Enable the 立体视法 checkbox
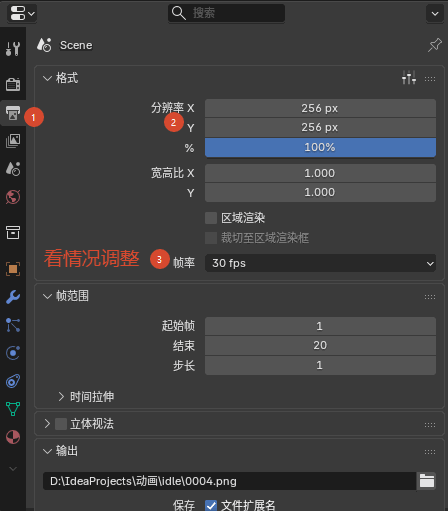 [x=61, y=424]
